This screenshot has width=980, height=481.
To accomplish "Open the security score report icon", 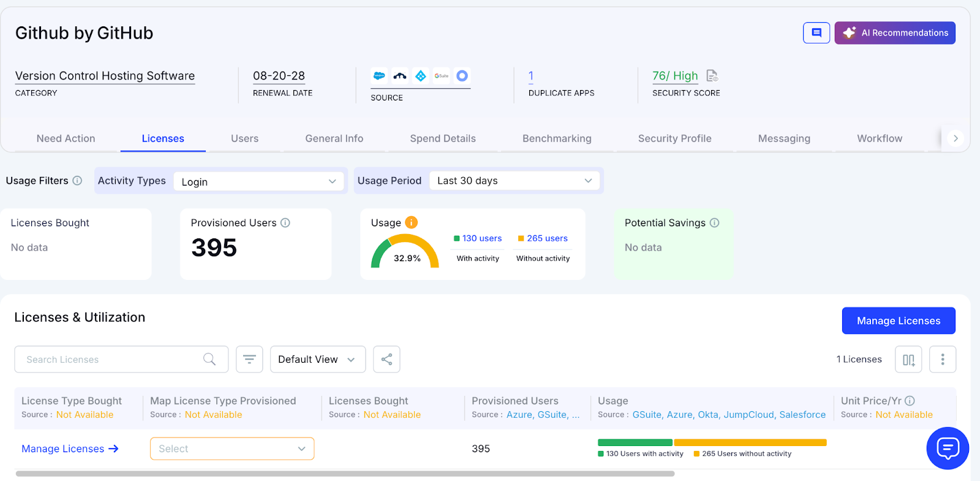I will 712,75.
